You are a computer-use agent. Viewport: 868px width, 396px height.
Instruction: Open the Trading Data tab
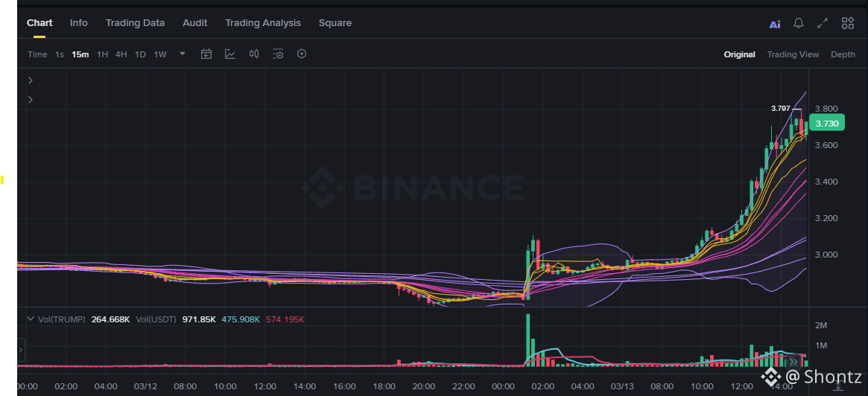pyautogui.click(x=135, y=22)
